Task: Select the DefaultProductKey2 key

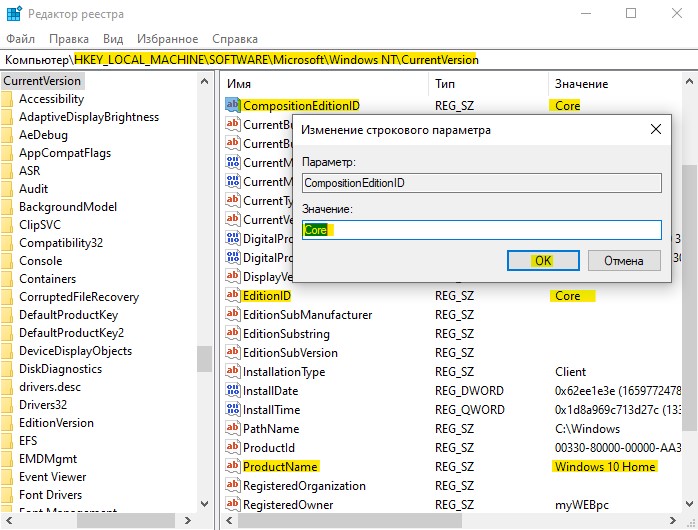Action: click(x=72, y=333)
